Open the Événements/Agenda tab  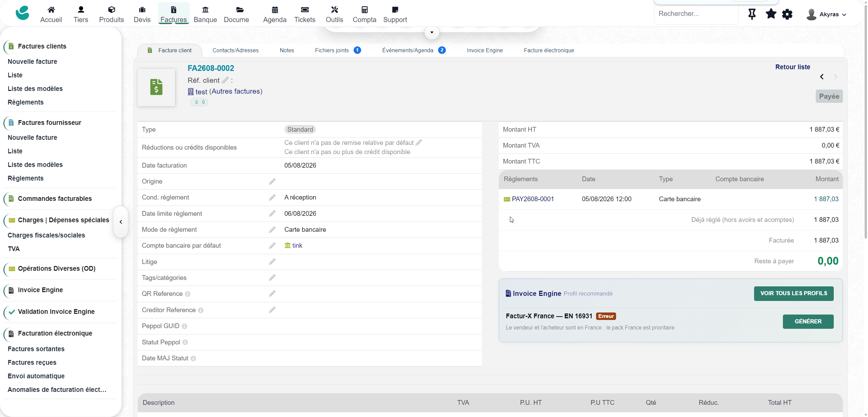pyautogui.click(x=414, y=50)
